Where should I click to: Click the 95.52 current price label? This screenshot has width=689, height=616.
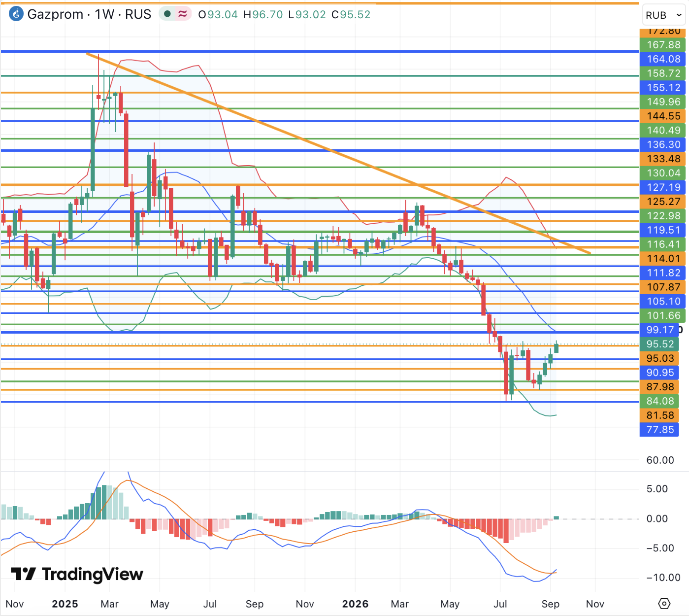click(659, 344)
